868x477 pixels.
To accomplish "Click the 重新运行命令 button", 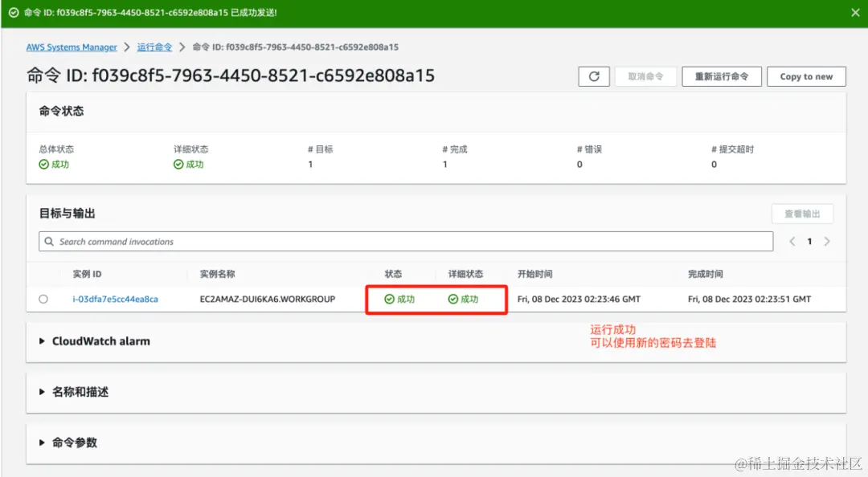I will (x=721, y=76).
